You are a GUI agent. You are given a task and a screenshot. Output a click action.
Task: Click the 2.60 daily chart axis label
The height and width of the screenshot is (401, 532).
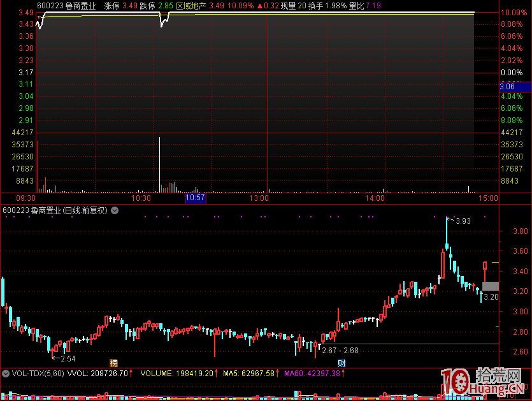coord(521,352)
